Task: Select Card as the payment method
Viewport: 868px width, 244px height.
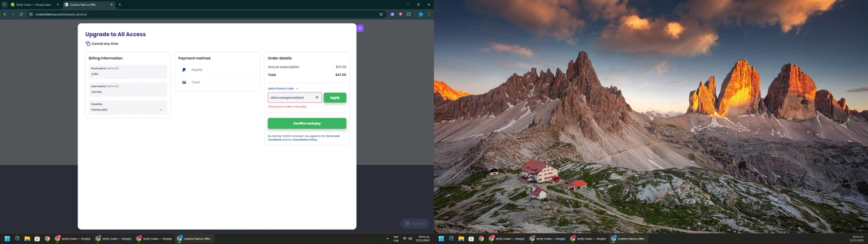Action: [217, 82]
